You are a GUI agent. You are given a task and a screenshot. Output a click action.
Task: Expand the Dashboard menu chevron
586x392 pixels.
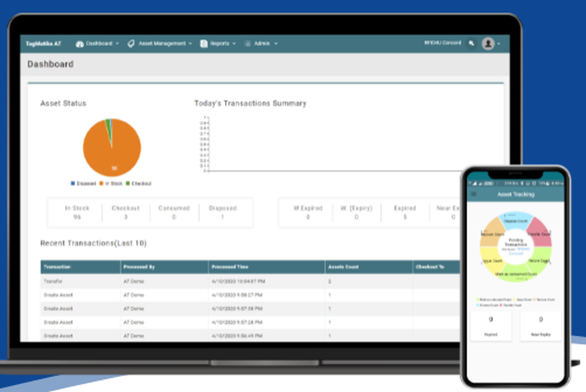tap(117, 44)
